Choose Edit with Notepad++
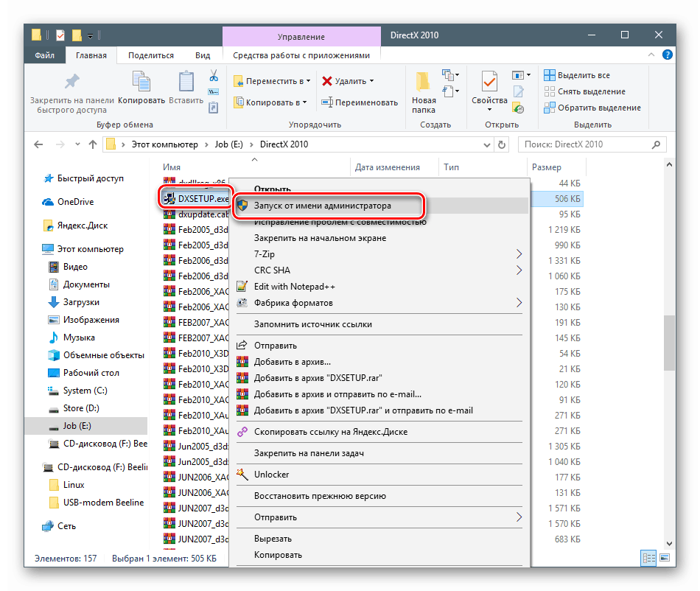The height and width of the screenshot is (591, 700). (379, 287)
